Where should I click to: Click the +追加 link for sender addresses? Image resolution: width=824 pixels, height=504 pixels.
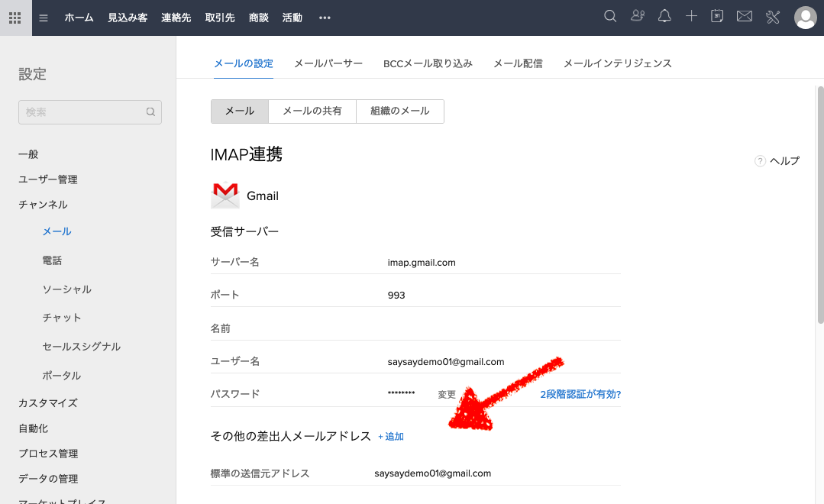[390, 436]
